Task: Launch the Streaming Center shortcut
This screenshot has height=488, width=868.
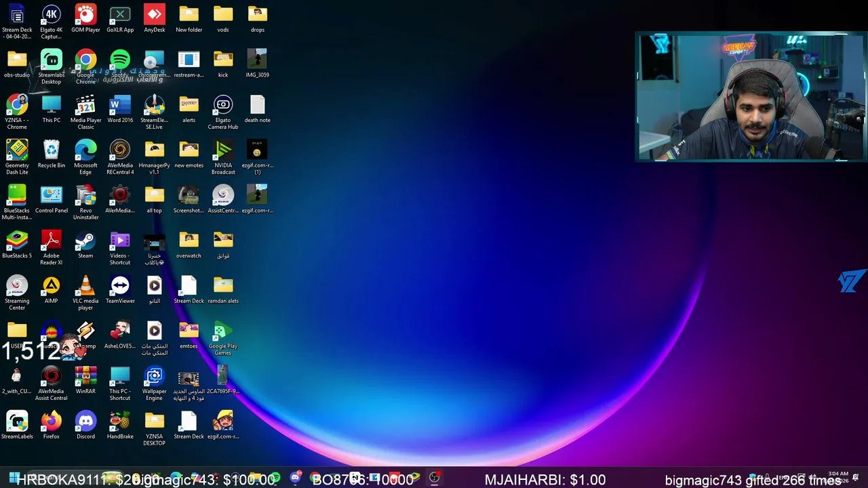Action: (x=17, y=293)
